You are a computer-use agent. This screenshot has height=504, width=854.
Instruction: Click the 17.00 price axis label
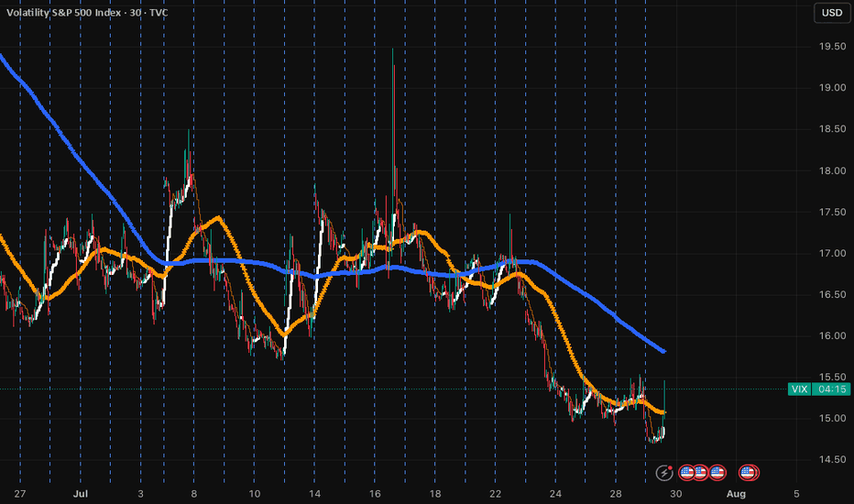pyautogui.click(x=832, y=253)
